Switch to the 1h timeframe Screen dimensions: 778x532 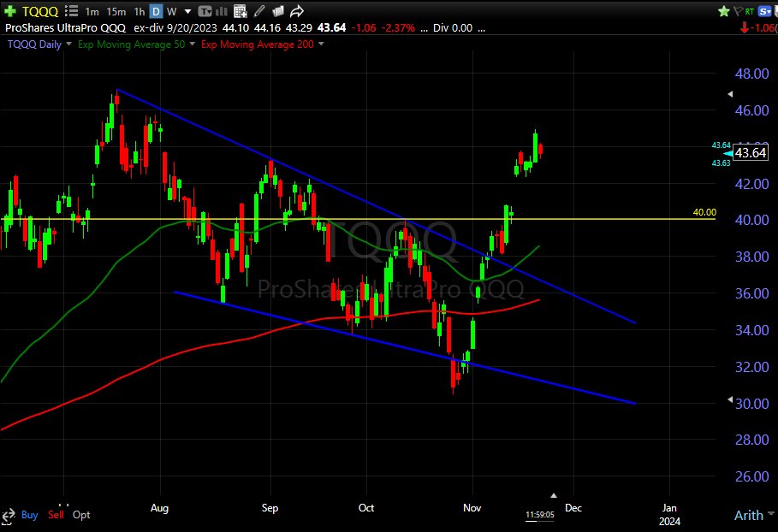140,11
